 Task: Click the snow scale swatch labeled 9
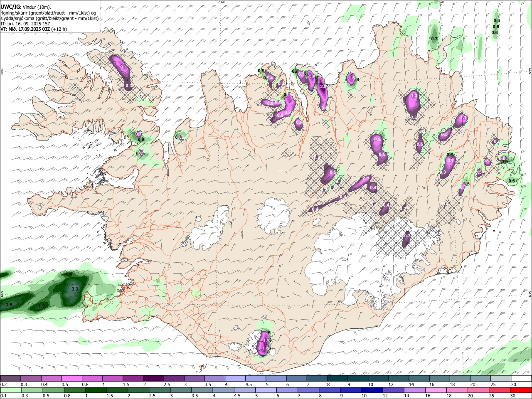pyautogui.click(x=358, y=378)
